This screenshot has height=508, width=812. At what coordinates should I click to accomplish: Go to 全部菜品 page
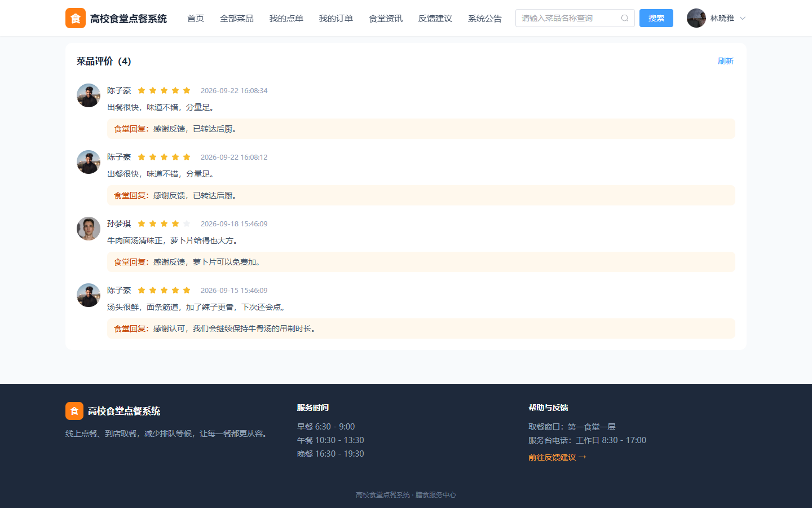point(237,18)
